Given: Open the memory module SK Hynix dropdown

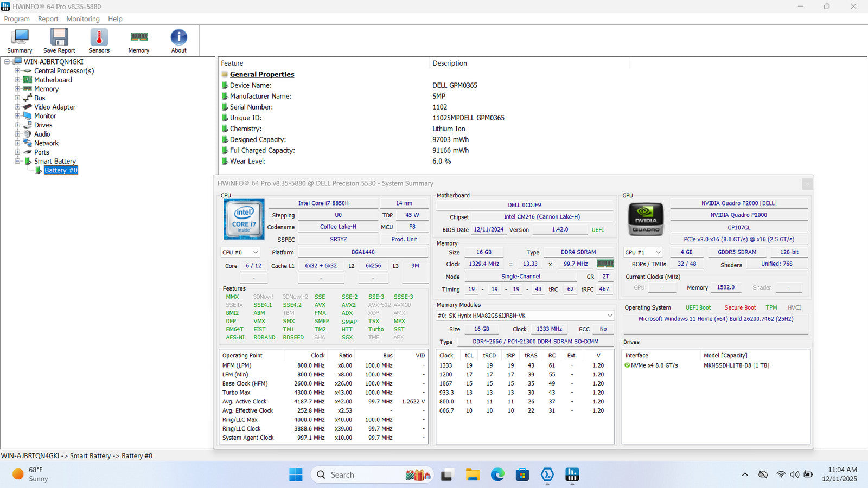Looking at the screenshot, I should (525, 316).
